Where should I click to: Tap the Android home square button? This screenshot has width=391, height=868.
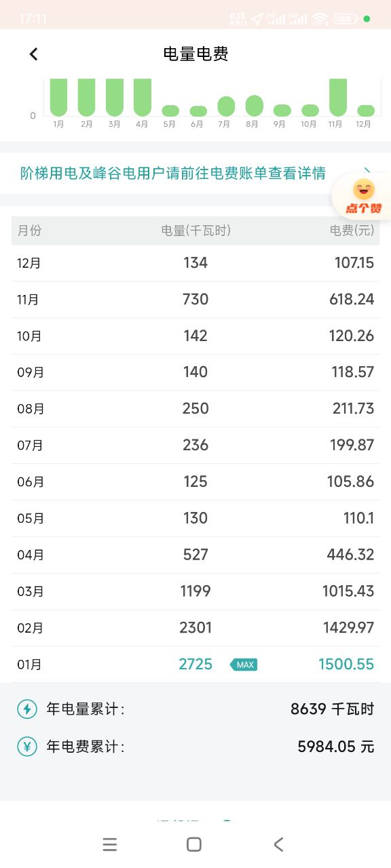coord(194,844)
